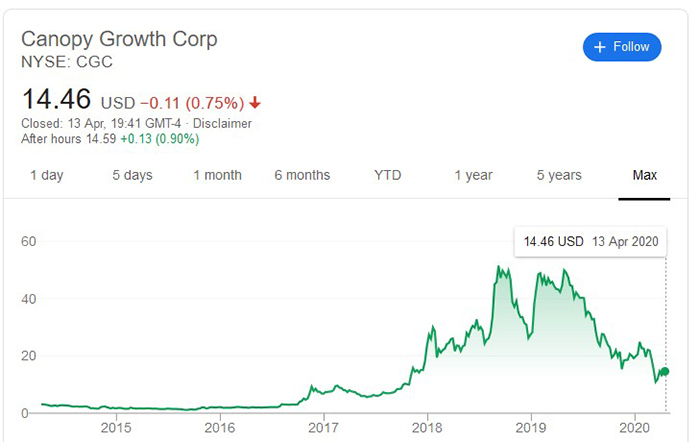
Task: Show the 5 years chart view
Action: tap(558, 175)
